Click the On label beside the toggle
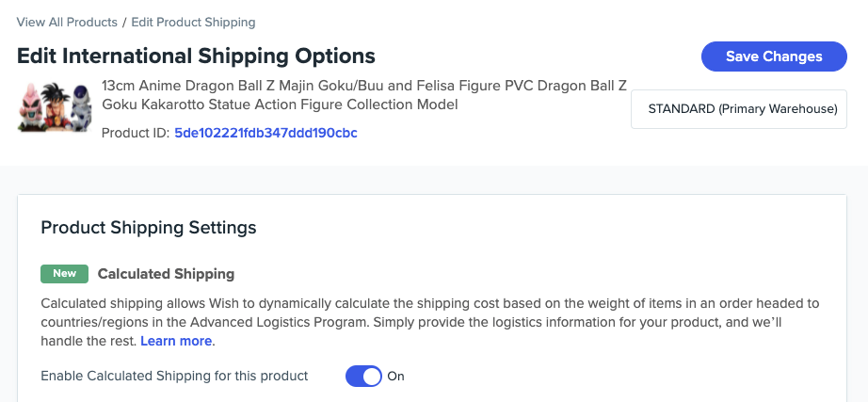 pyautogui.click(x=396, y=377)
